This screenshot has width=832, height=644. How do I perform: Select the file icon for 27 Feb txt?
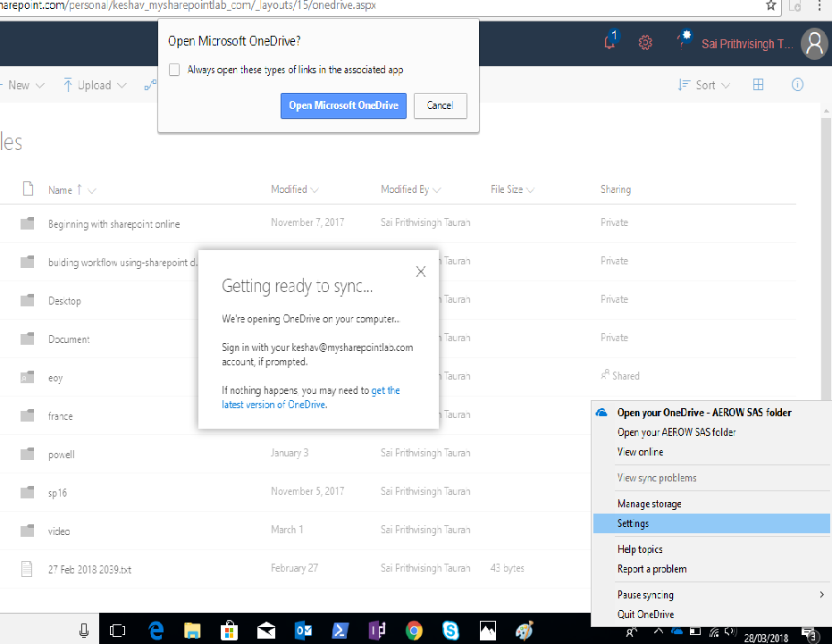coord(27,569)
